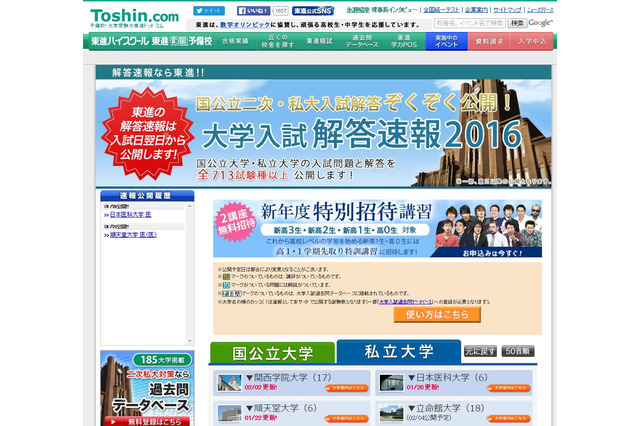The height and width of the screenshot is (426, 640).
Task: Click the 過去問データベース 185大学掲載 side banner
Action: [147, 388]
